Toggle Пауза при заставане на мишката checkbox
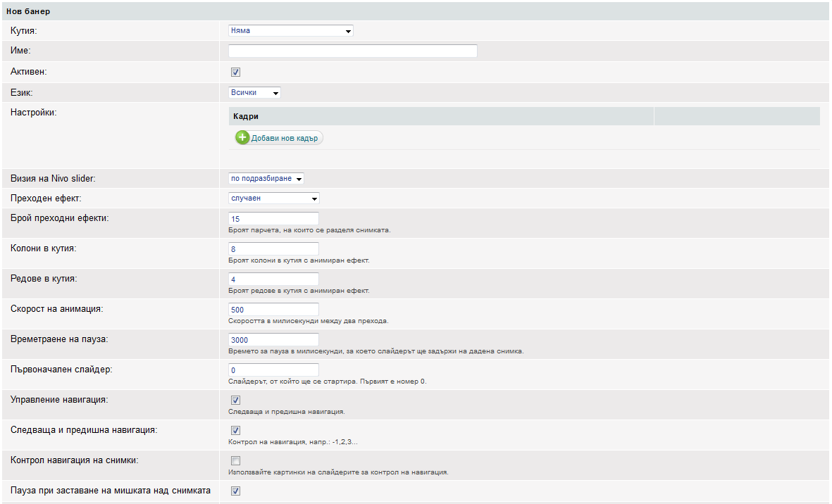Screen dimensions: 832x504 click(236, 491)
